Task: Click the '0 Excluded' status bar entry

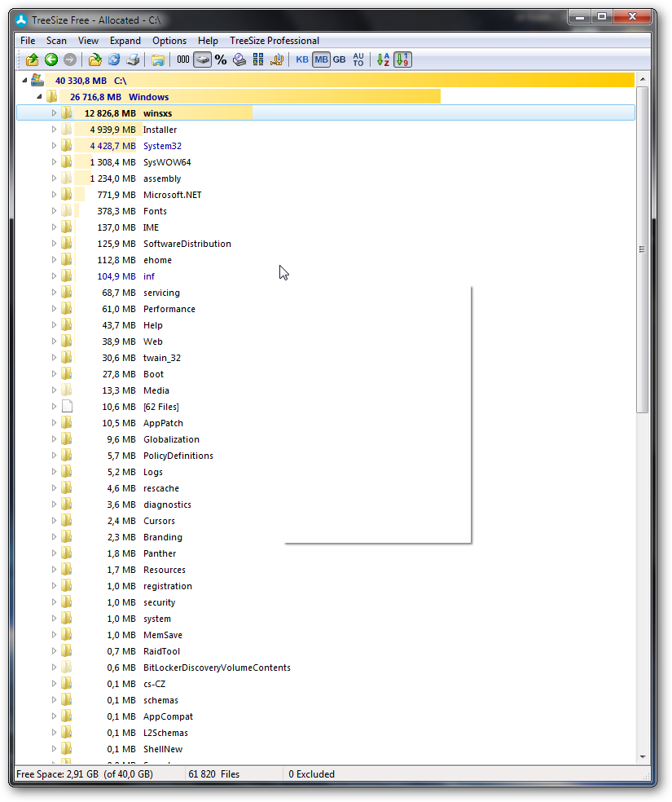Action: coord(312,773)
